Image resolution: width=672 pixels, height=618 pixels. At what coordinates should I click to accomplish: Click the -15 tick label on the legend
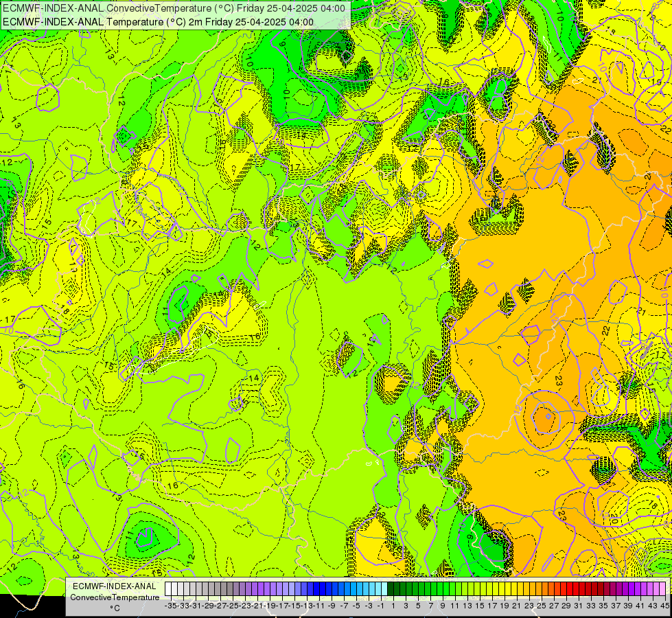[294, 606]
